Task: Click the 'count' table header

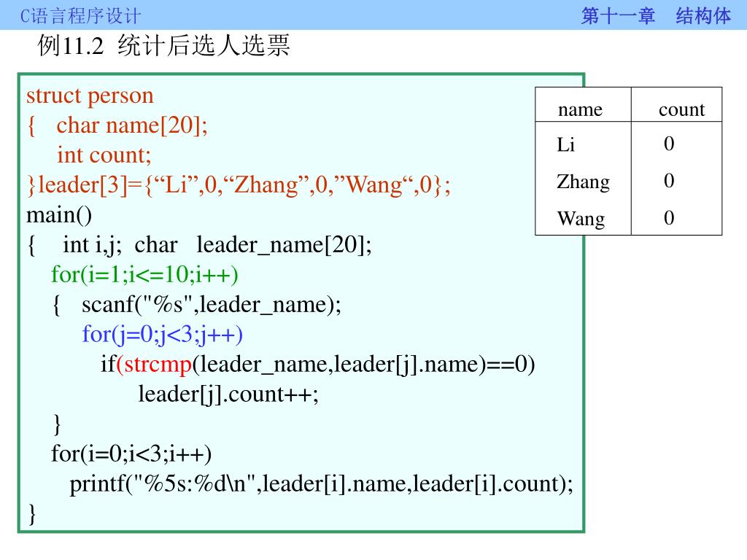Action: (x=682, y=109)
